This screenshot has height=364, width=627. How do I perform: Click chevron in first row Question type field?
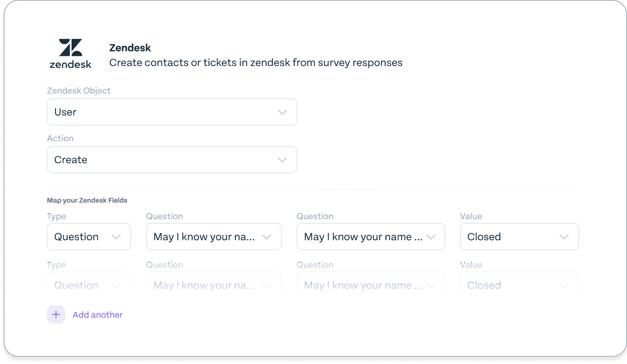(116, 237)
